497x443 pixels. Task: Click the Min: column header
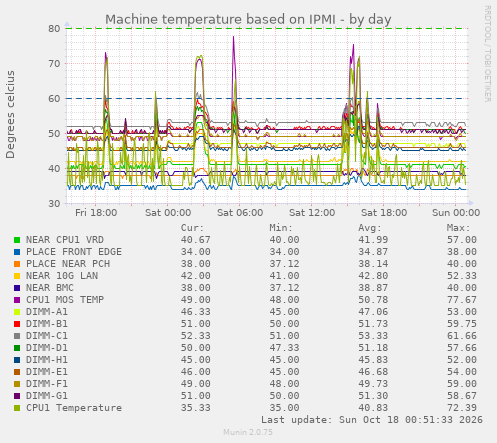(x=281, y=228)
